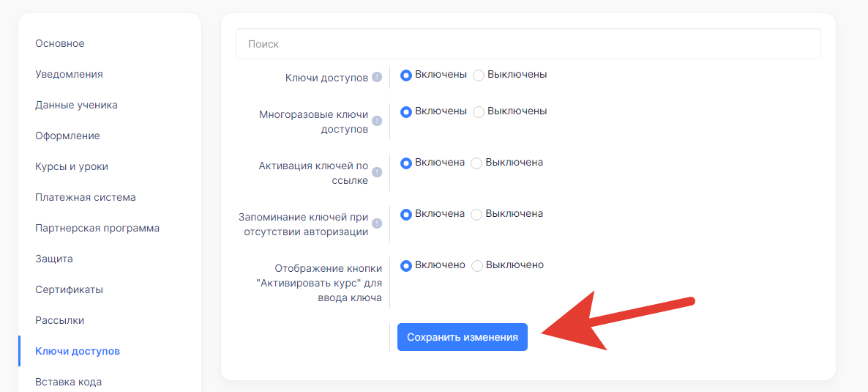
Task: Focus the Поиск search field
Action: (x=528, y=44)
